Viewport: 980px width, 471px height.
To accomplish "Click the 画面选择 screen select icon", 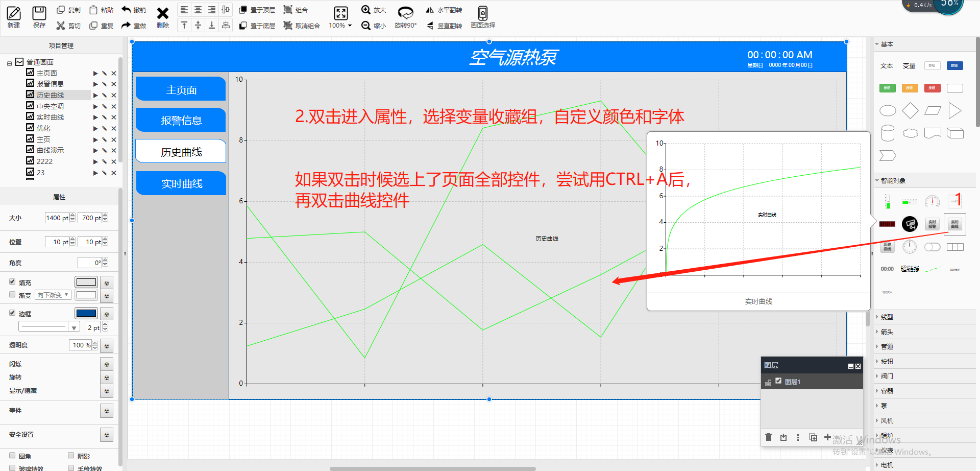I will click(483, 13).
